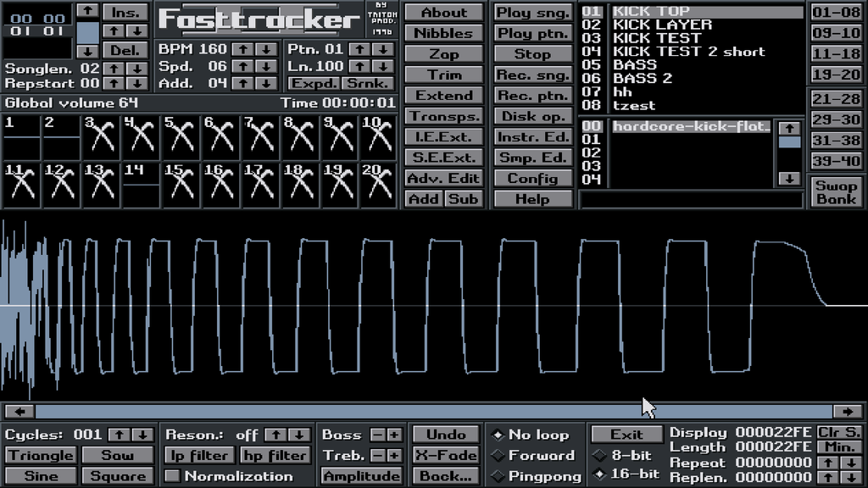Select the Forward loop option

498,456
